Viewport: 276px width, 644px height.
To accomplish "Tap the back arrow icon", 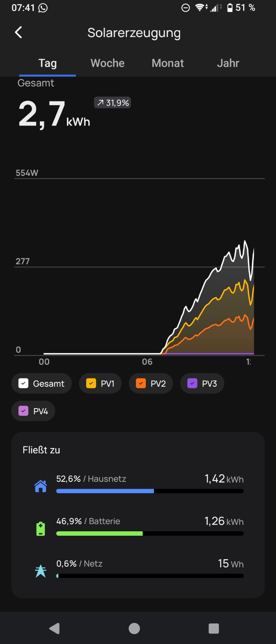I will 19,32.
